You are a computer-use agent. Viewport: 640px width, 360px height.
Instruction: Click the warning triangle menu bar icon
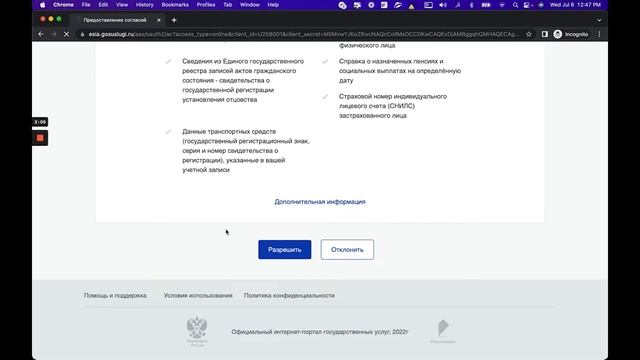411,5
